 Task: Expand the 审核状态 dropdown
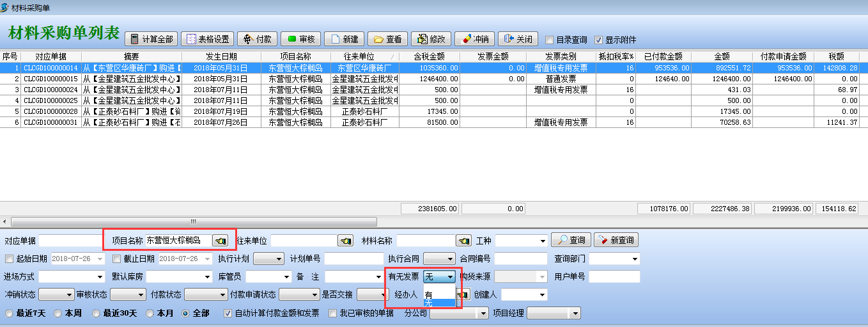[140, 295]
